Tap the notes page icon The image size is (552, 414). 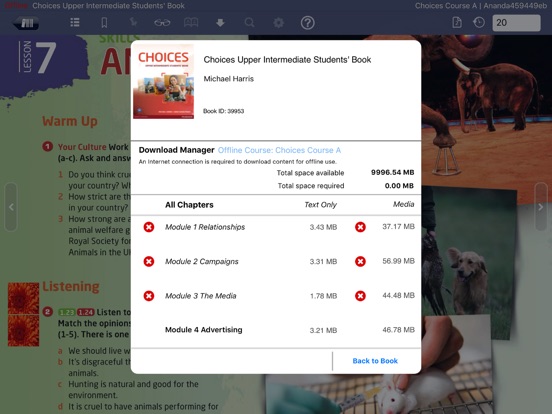[457, 23]
